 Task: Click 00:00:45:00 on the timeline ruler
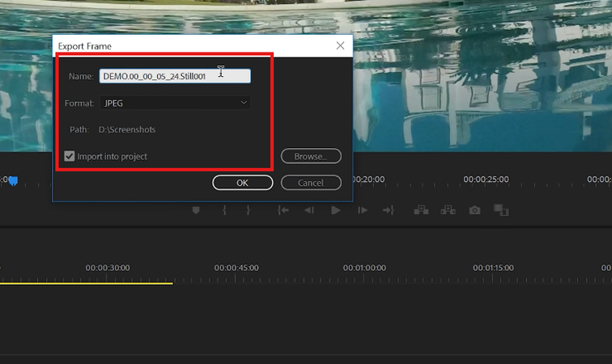click(x=236, y=268)
